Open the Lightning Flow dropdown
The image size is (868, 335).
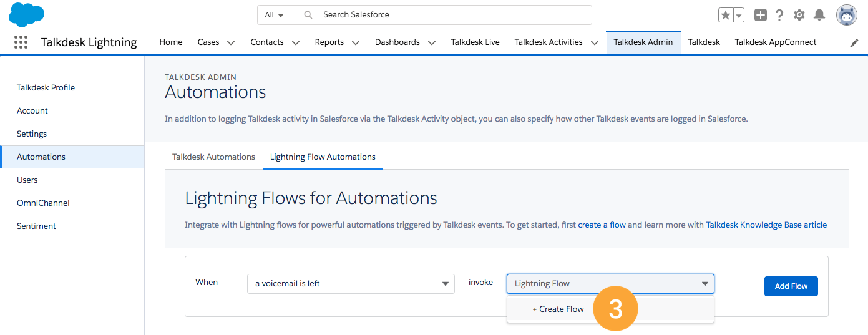point(610,283)
